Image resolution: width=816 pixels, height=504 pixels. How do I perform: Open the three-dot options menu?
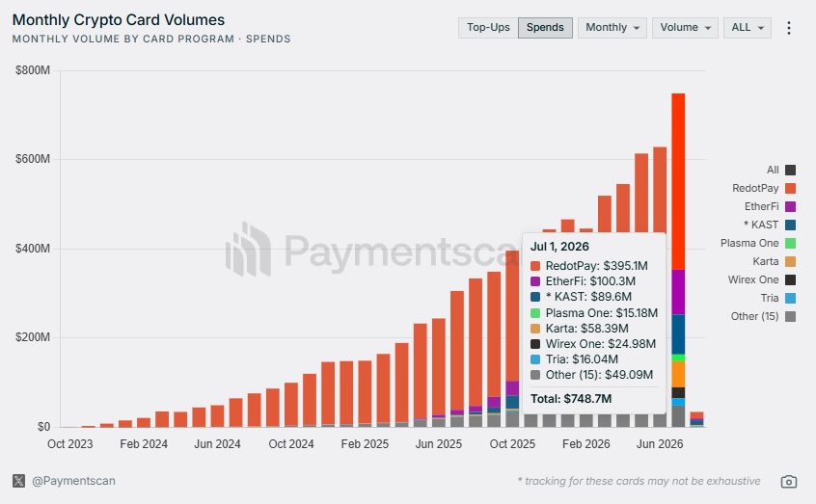[789, 28]
